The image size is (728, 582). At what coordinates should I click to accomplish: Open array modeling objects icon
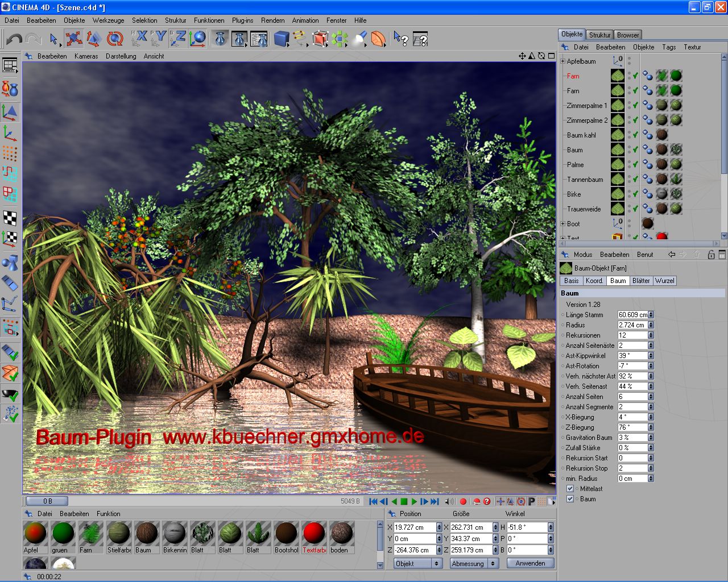(340, 39)
